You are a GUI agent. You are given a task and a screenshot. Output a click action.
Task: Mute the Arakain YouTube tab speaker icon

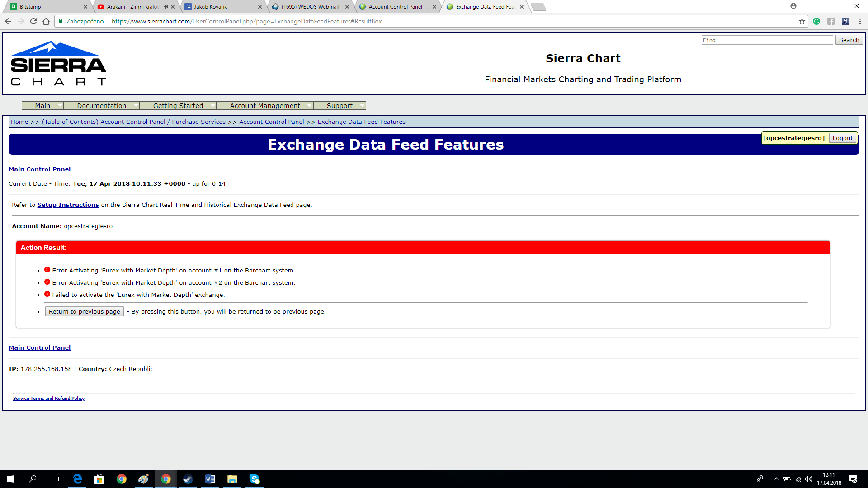(165, 7)
